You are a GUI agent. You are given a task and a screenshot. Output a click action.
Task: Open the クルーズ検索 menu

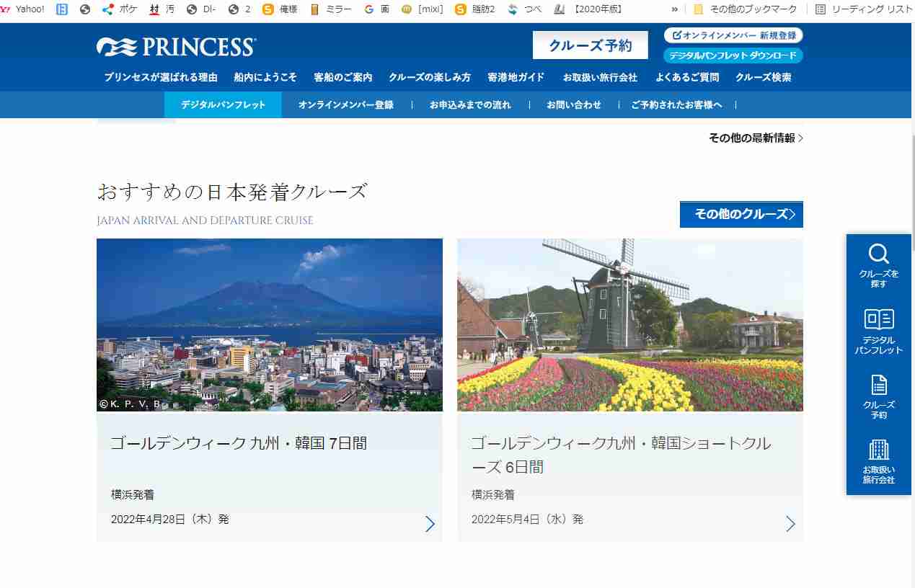[x=764, y=77]
